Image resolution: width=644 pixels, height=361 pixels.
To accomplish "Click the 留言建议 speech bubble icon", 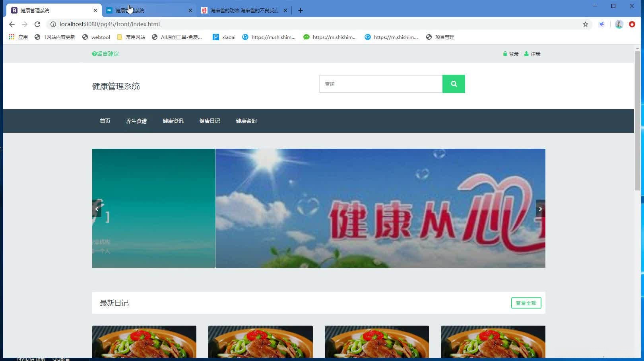I will 94,53.
